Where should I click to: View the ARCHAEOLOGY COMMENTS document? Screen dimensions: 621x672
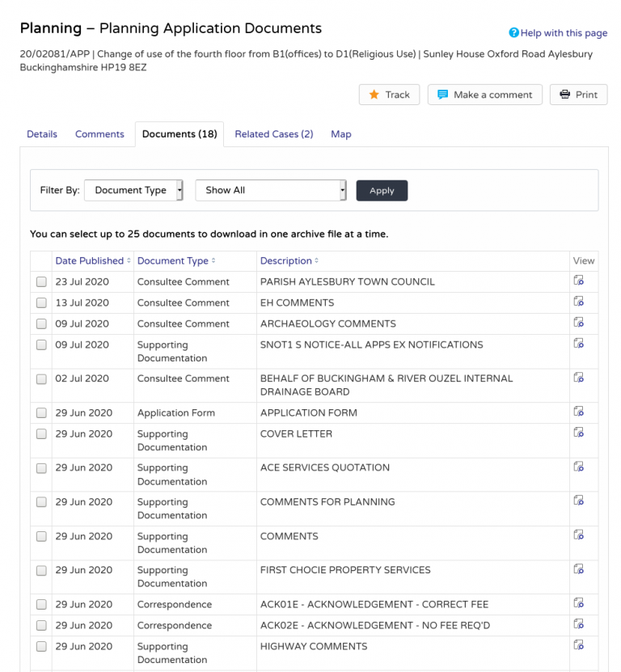tap(578, 322)
